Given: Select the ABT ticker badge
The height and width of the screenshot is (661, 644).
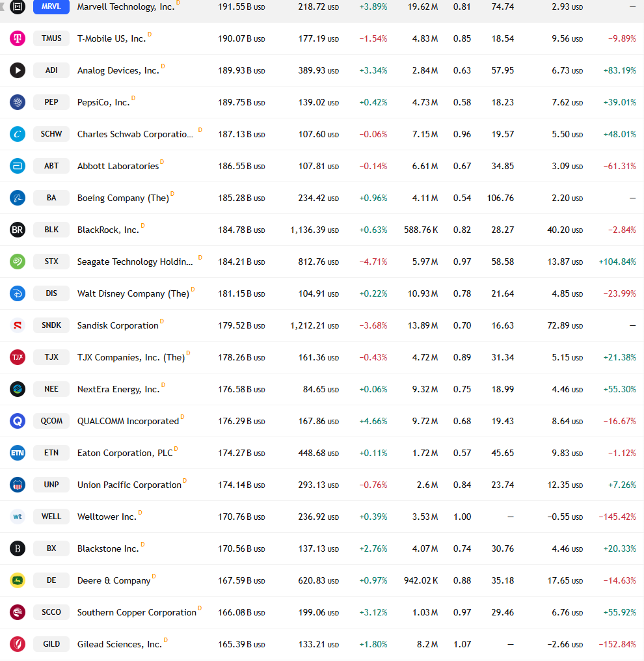Looking at the screenshot, I should coord(51,166).
